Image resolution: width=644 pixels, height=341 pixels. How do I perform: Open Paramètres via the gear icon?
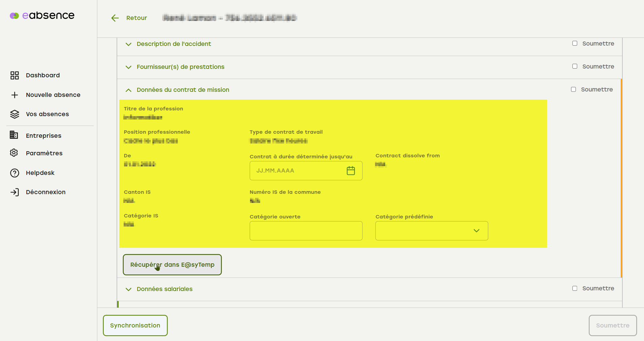pyautogui.click(x=14, y=153)
